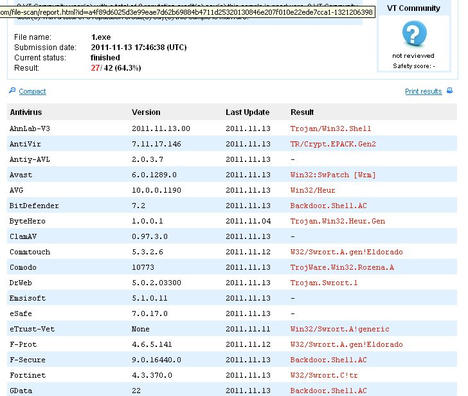468x396 pixels.
Task: Open the Compact view link
Action: tap(32, 91)
